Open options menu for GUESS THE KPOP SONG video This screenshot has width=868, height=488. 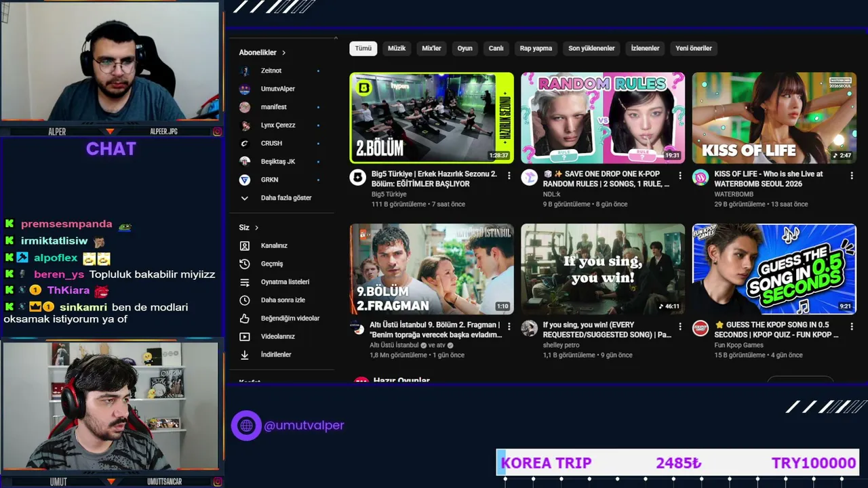[852, 327]
